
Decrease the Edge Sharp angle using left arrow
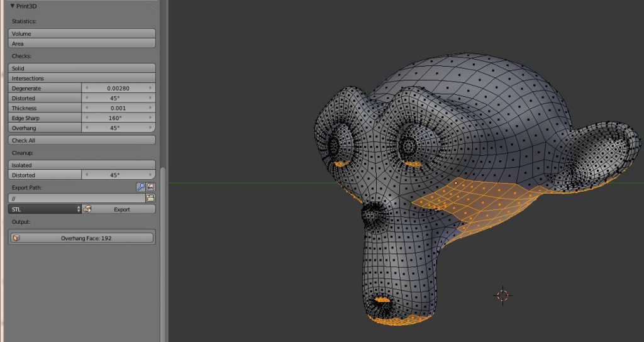pos(87,118)
